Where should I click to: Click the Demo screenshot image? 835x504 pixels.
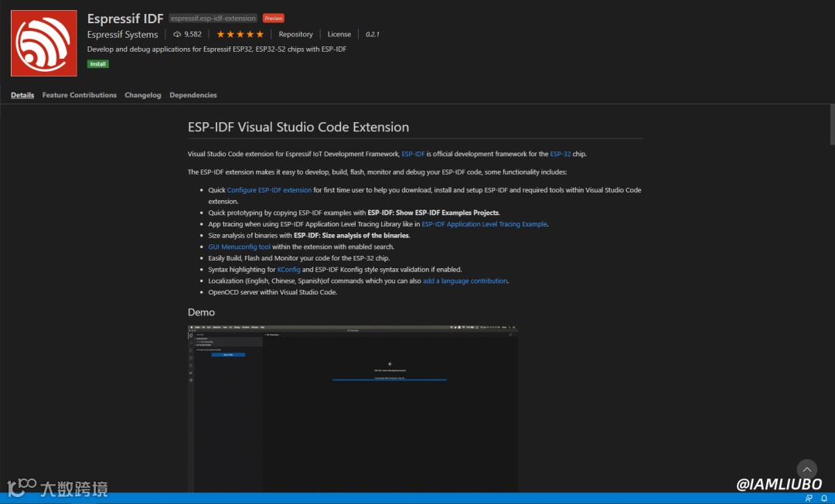[353, 408]
